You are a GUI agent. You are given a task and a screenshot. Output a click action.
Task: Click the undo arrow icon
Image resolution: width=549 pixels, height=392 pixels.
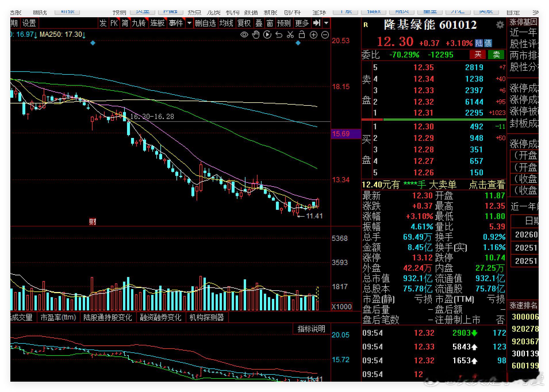pos(279,35)
